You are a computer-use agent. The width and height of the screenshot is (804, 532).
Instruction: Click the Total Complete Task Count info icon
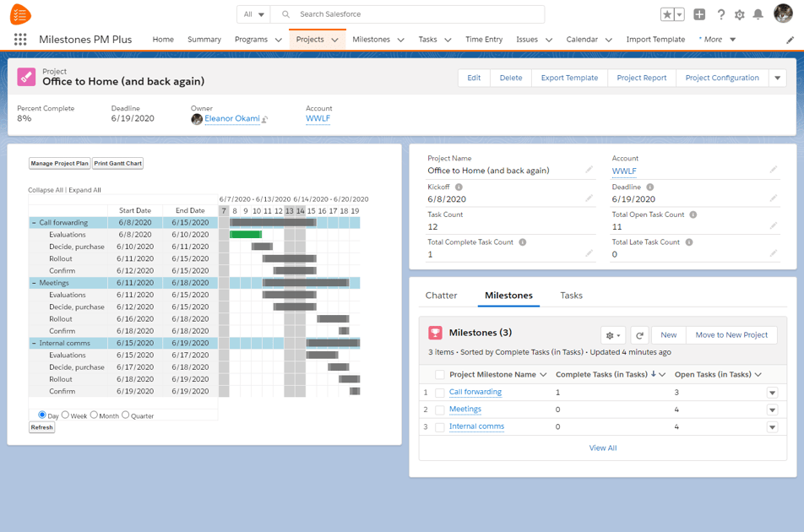[x=523, y=242]
